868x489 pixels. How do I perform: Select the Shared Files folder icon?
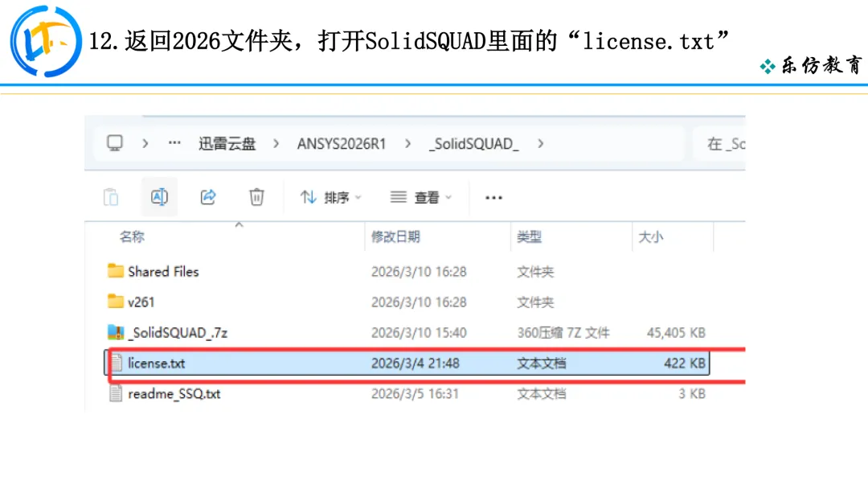[115, 271]
